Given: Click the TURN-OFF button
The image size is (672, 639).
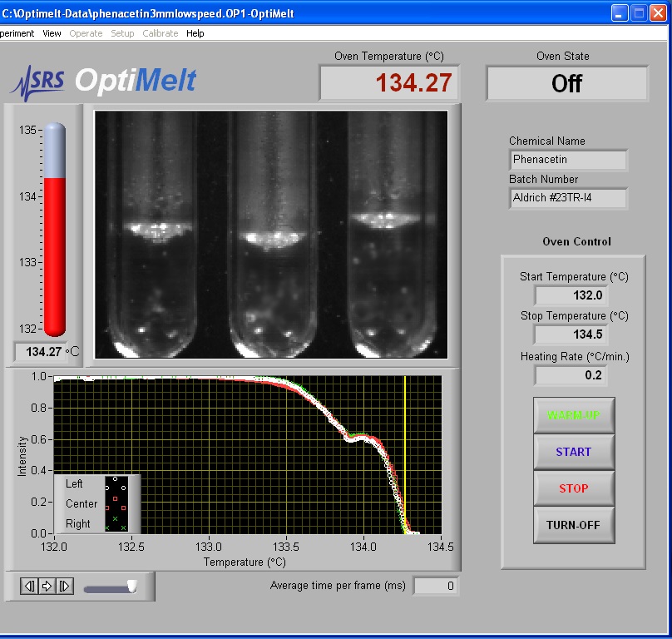Looking at the screenshot, I should click(x=573, y=525).
